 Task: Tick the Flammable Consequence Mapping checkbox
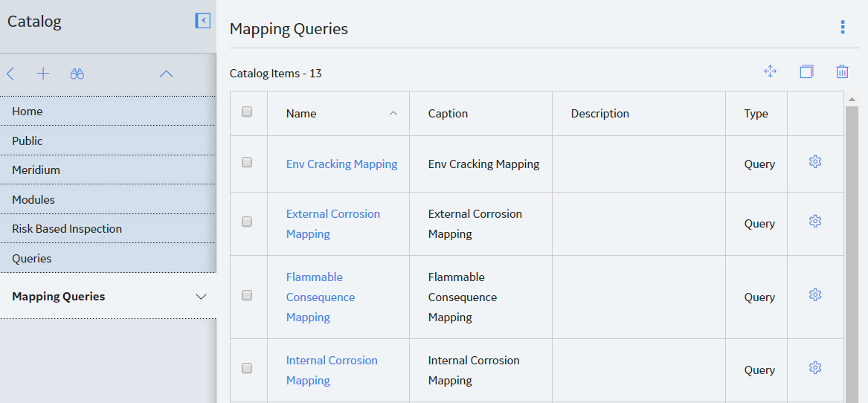click(x=247, y=295)
